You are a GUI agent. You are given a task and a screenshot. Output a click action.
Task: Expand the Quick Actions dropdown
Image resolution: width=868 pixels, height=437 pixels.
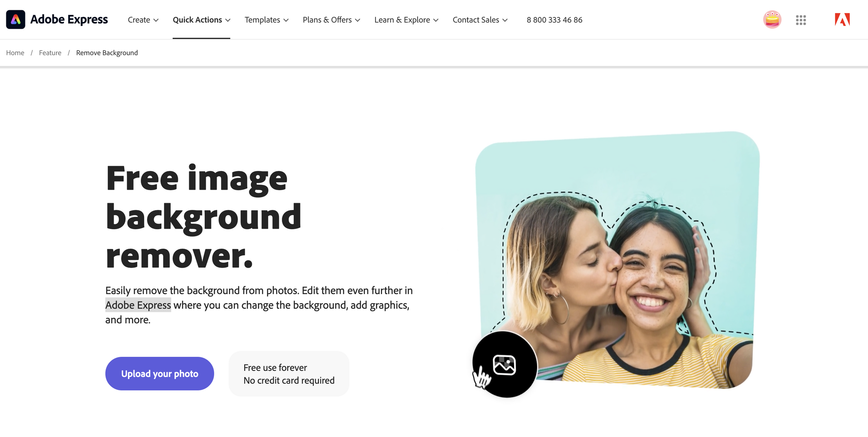coord(201,20)
